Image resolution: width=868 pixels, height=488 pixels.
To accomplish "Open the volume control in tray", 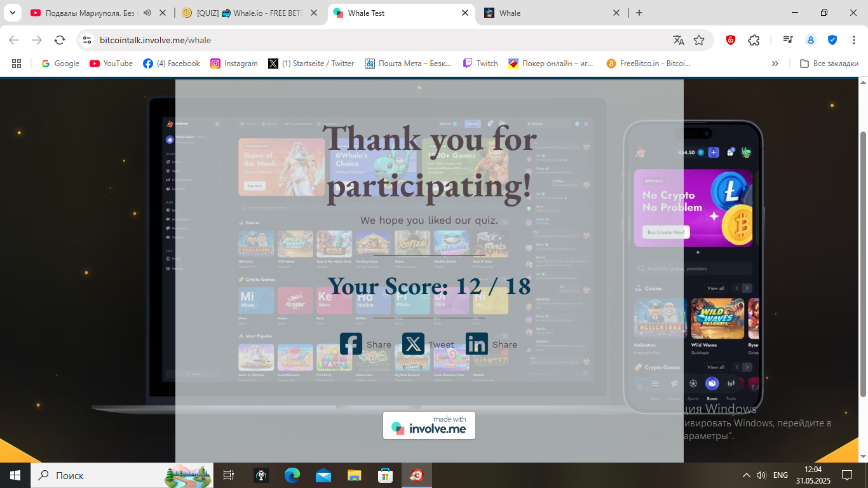I will click(x=761, y=475).
